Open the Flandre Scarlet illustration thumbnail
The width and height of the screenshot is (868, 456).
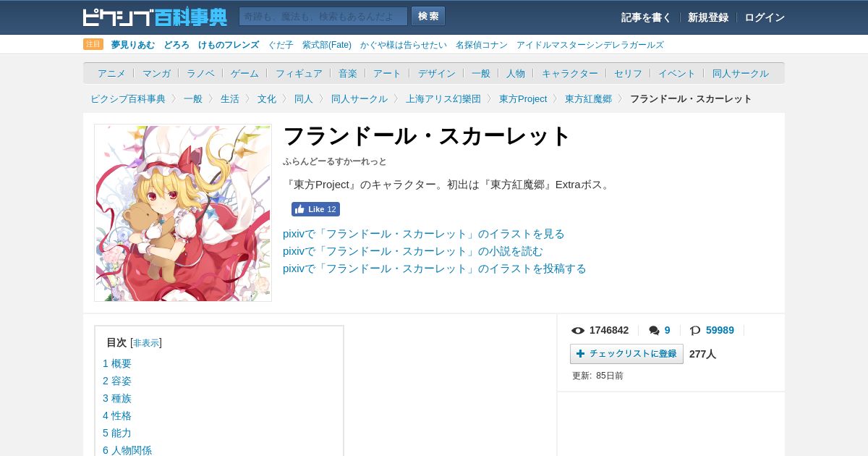183,213
